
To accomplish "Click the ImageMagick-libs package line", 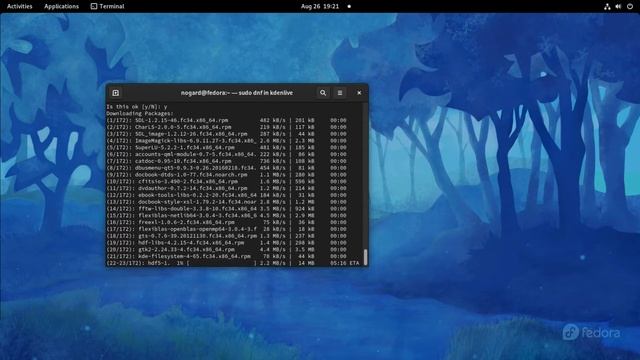I will coord(227,141).
